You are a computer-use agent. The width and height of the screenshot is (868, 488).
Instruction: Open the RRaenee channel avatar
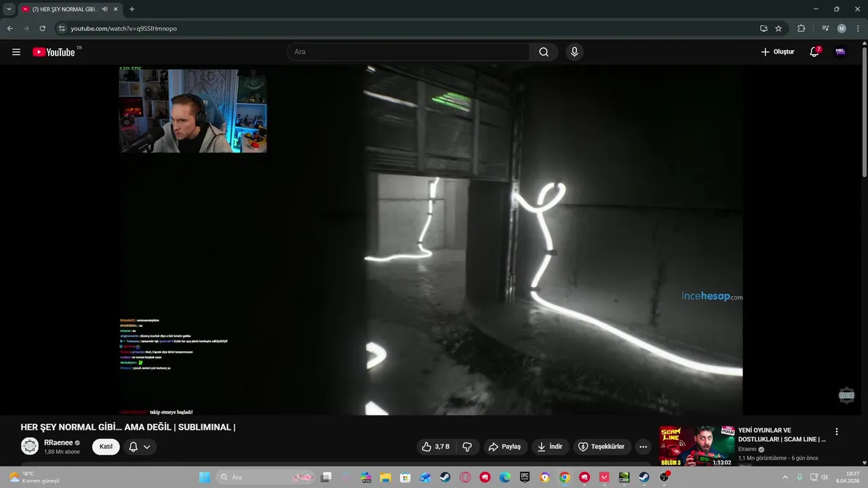[x=30, y=447]
